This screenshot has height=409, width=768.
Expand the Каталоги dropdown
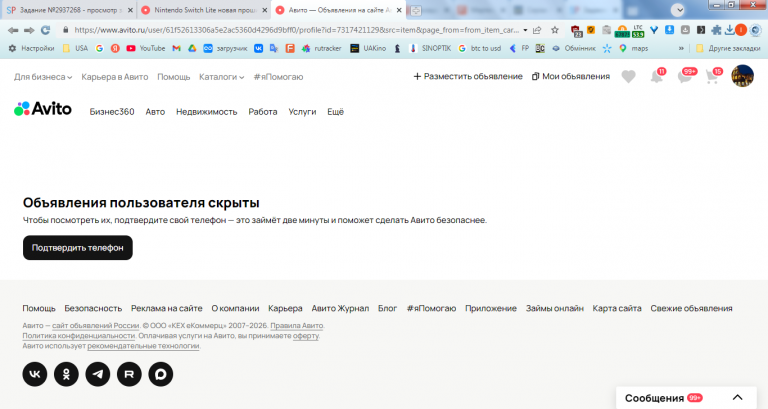pyautogui.click(x=221, y=77)
